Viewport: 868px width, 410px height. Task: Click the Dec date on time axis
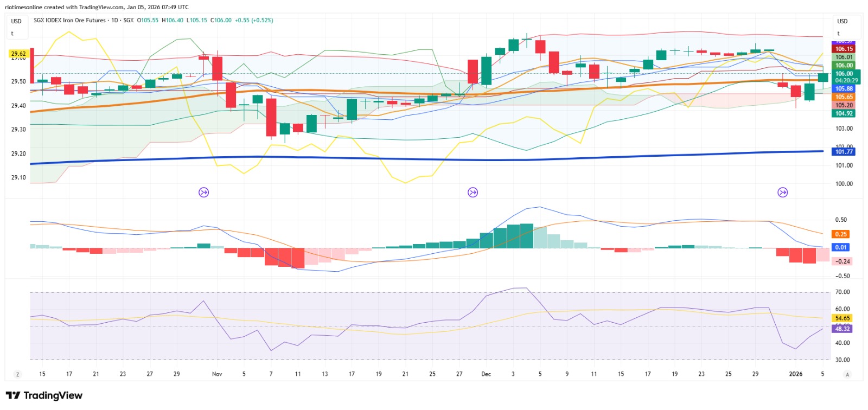(486, 374)
